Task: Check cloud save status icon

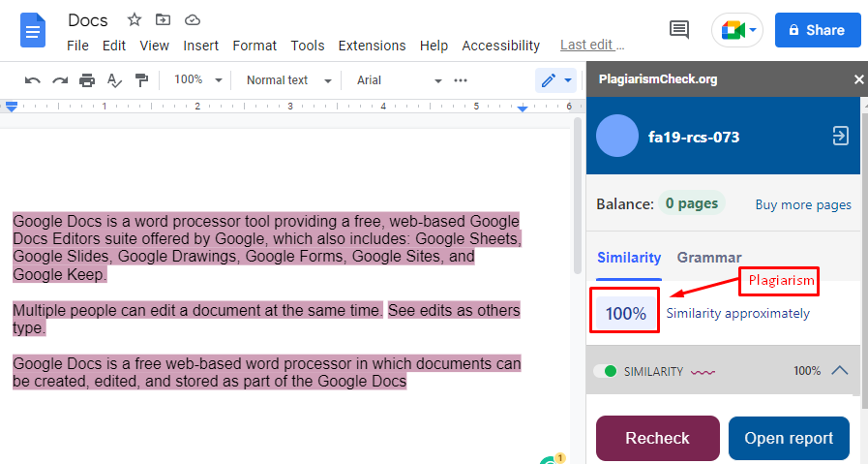Action: (x=193, y=20)
